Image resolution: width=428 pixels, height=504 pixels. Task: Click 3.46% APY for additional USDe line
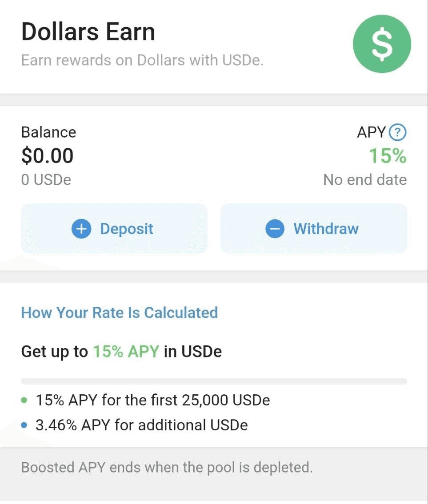coord(142,425)
